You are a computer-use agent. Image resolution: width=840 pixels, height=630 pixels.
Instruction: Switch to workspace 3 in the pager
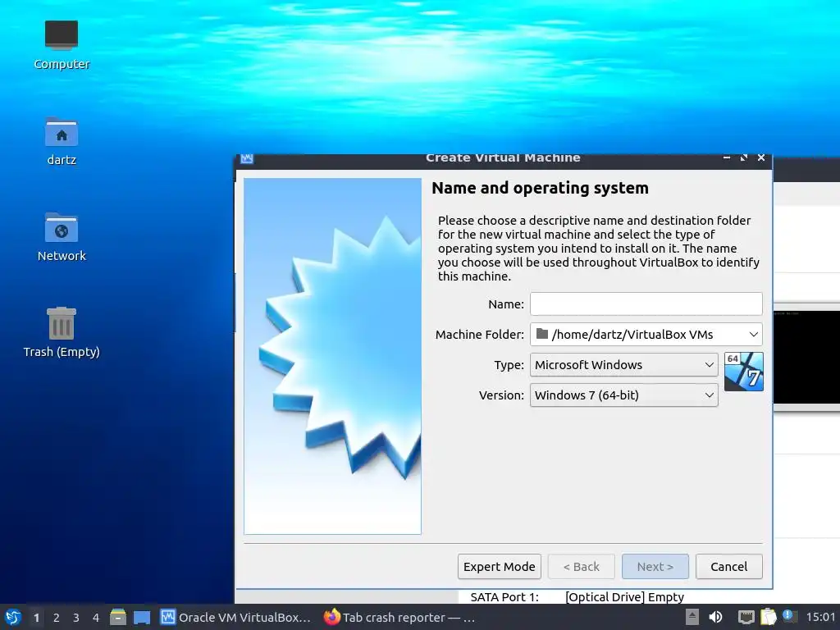(x=76, y=618)
